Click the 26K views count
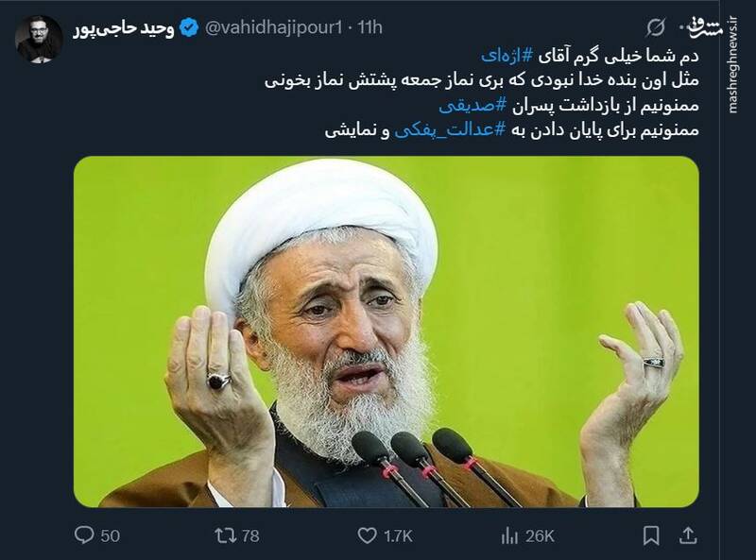This screenshot has width=756, height=560. pyautogui.click(x=540, y=535)
